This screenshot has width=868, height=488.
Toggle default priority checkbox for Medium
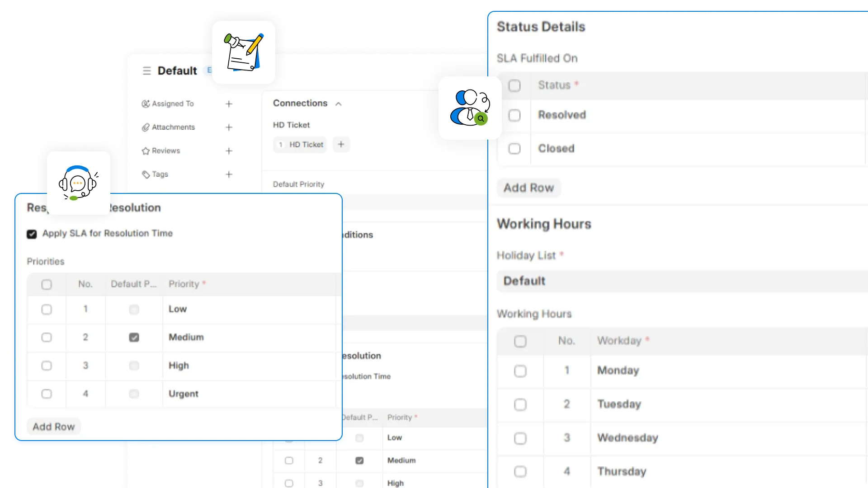coord(134,338)
